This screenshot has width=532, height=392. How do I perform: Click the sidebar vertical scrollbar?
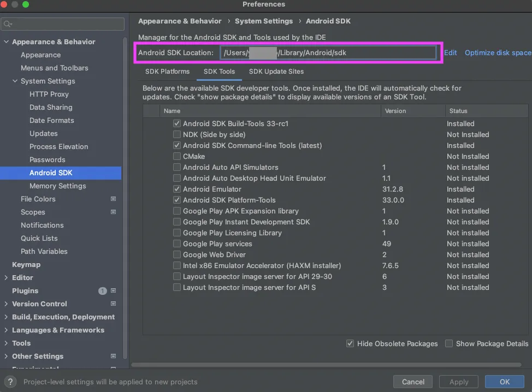click(125, 198)
